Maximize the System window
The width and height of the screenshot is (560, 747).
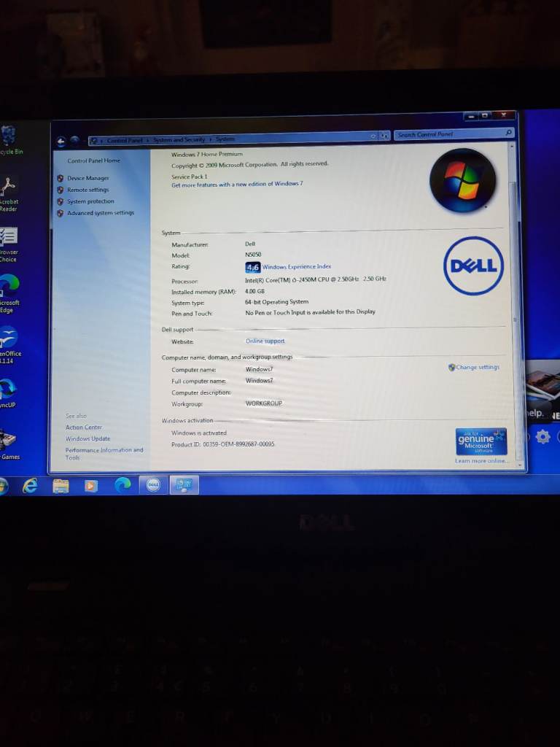[x=485, y=116]
